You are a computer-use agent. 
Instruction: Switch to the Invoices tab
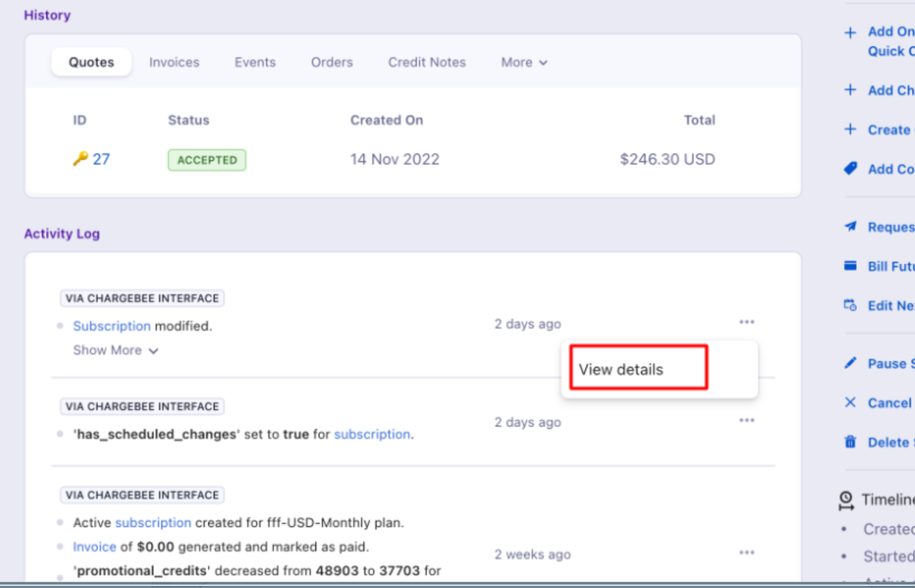174,62
